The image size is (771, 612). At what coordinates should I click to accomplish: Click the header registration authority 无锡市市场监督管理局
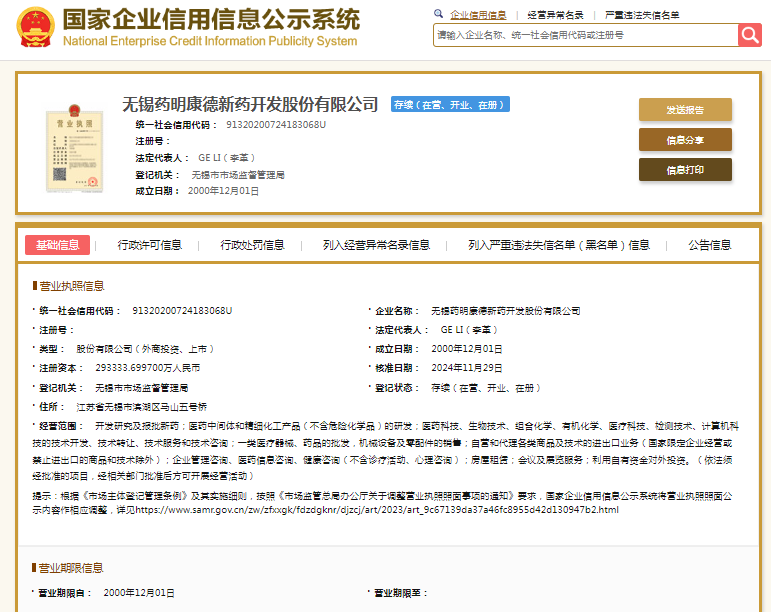coord(238,175)
